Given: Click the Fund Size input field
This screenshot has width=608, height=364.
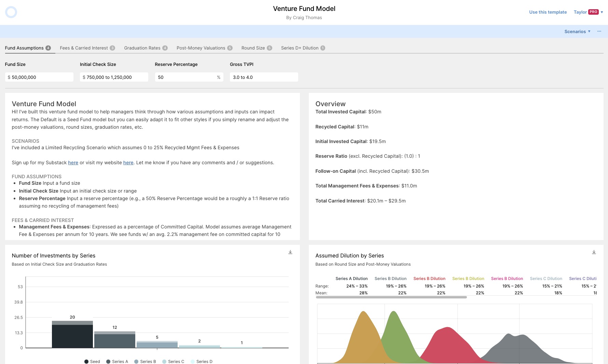Looking at the screenshot, I should click(39, 77).
